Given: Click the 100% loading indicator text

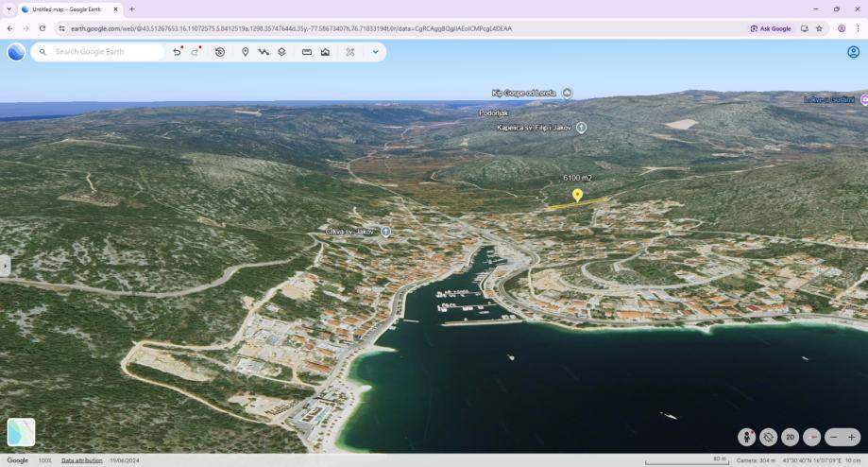Looking at the screenshot, I should pos(44,460).
